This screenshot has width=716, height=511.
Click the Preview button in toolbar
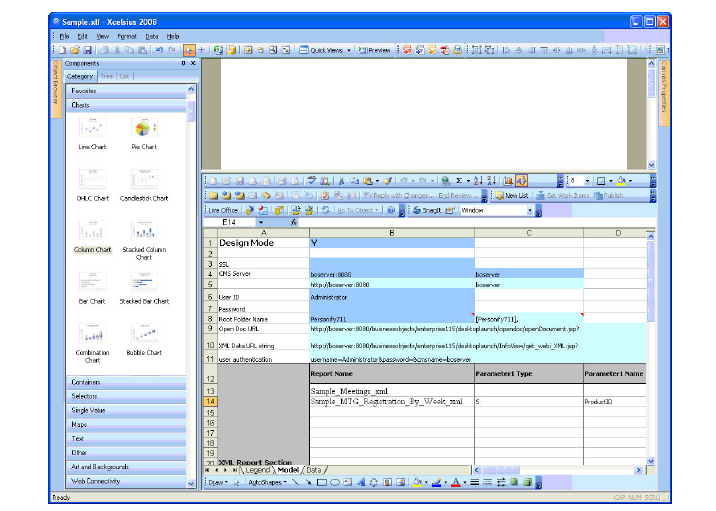click(376, 49)
